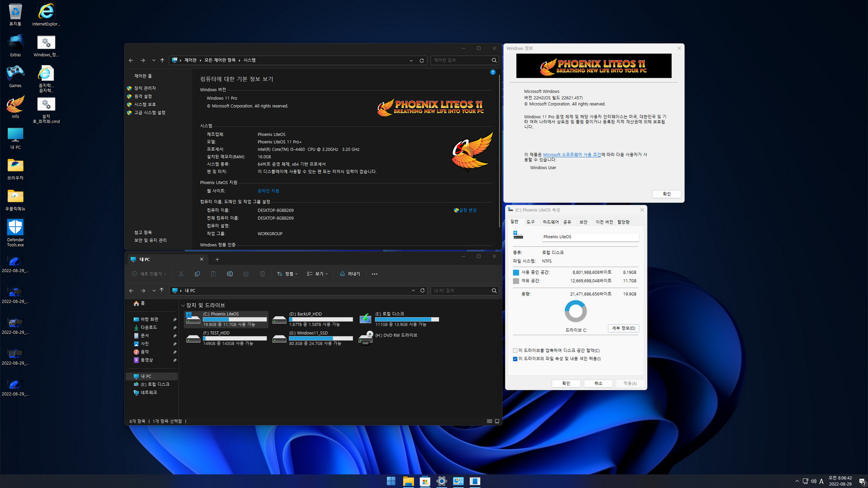The height and width of the screenshot is (488, 868).
Task: Open the more options ellipsis in 내 PC toolbar
Action: (374, 274)
